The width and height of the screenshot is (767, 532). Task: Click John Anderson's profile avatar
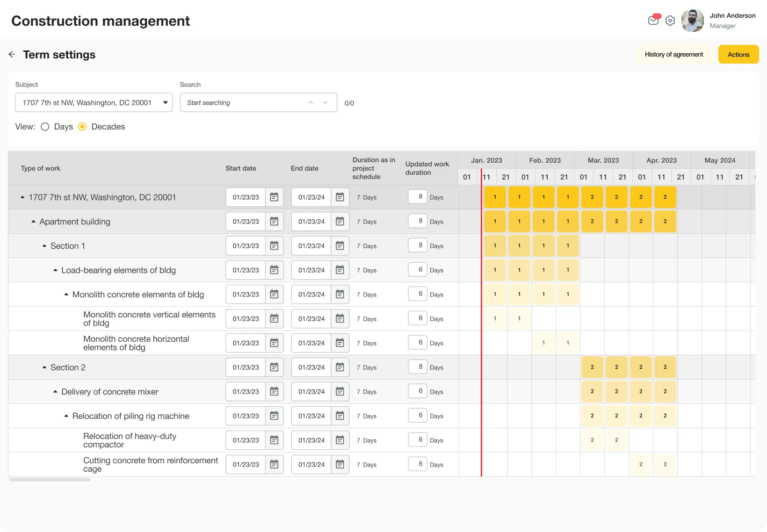coord(693,21)
